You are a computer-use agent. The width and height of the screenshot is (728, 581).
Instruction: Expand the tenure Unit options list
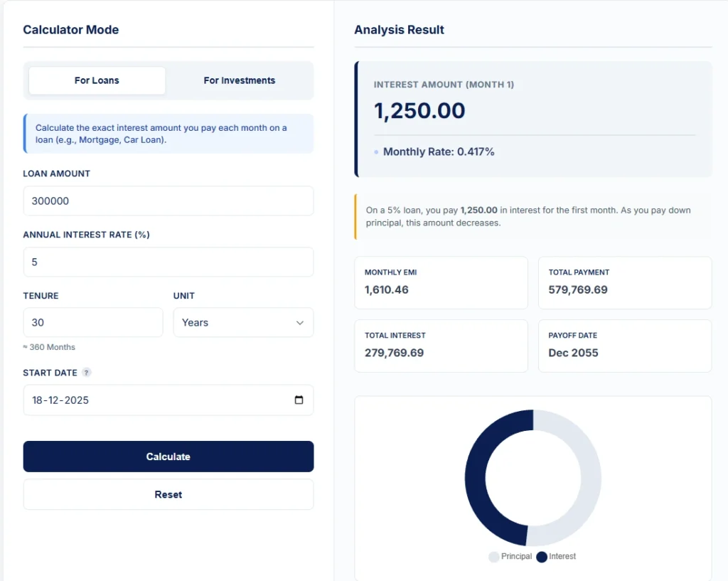point(243,322)
